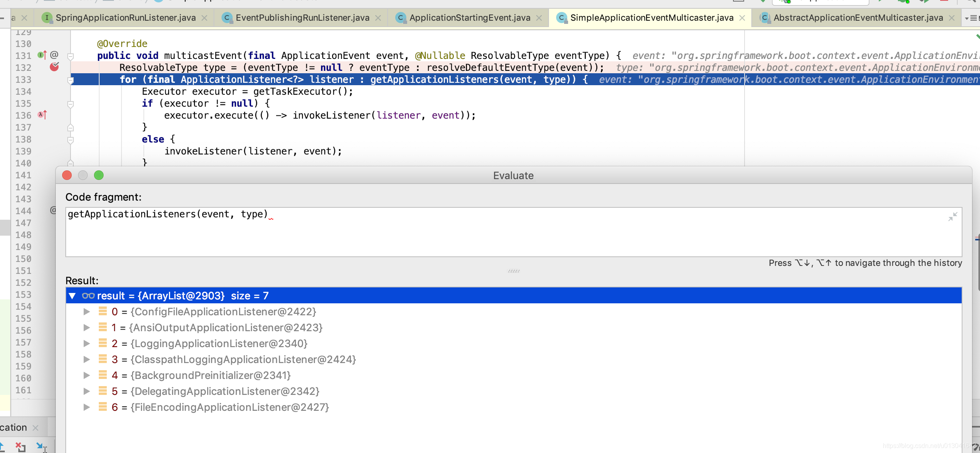Expand FileEncodingApplicationListener entry
The width and height of the screenshot is (980, 453).
click(x=86, y=407)
